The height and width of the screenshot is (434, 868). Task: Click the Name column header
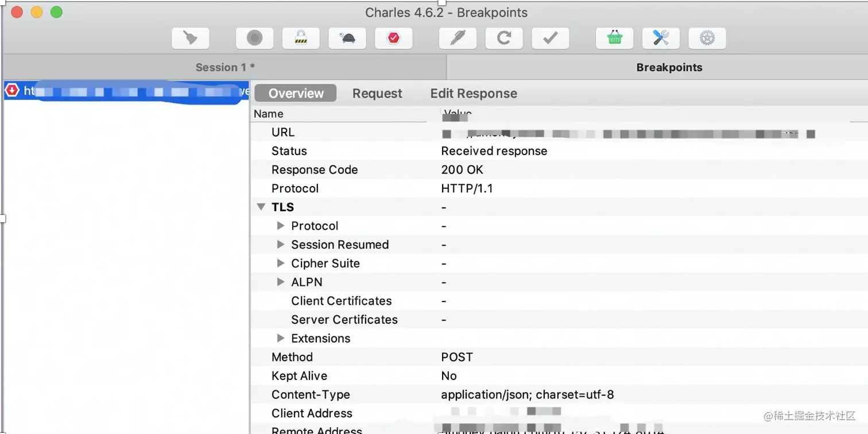tap(268, 114)
